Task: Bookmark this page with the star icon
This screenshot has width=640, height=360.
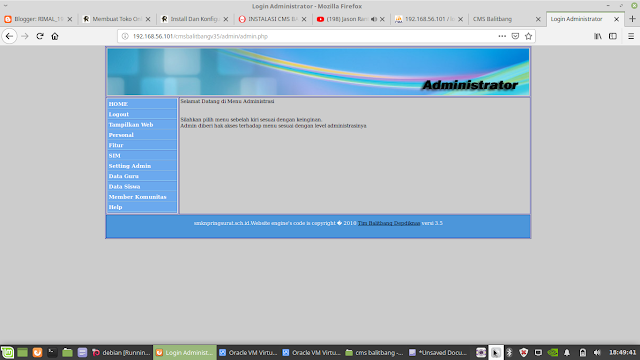Action: click(x=529, y=36)
